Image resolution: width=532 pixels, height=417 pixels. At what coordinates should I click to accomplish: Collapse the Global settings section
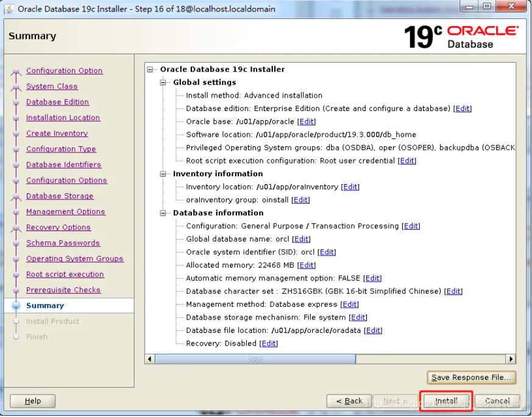163,82
